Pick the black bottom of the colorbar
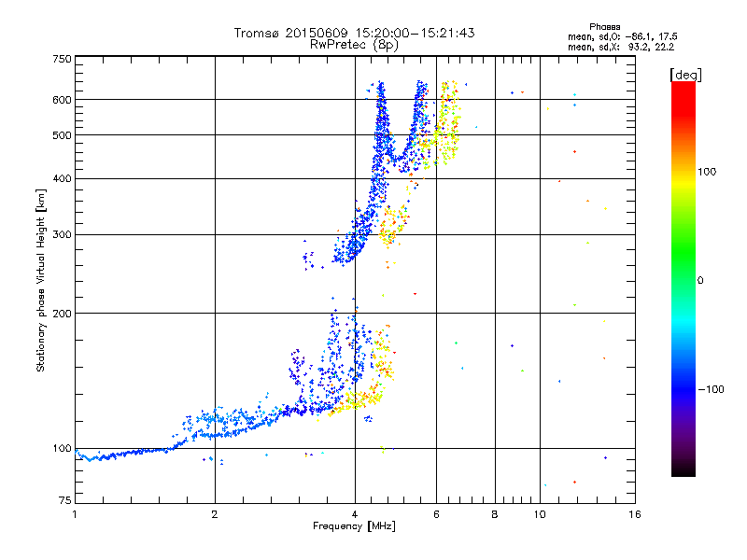 pos(684,471)
